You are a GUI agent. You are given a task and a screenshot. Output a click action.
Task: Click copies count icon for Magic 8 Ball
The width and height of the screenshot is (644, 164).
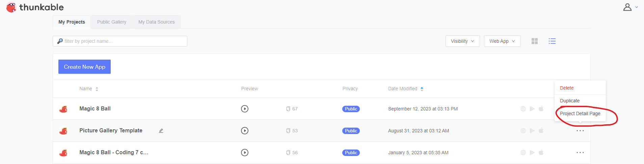pyautogui.click(x=288, y=109)
